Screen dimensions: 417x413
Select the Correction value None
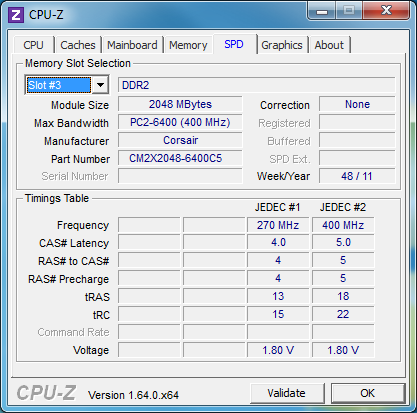pos(357,104)
